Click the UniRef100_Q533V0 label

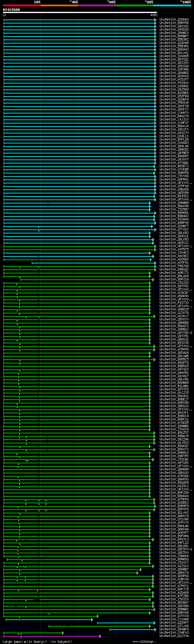174,63
